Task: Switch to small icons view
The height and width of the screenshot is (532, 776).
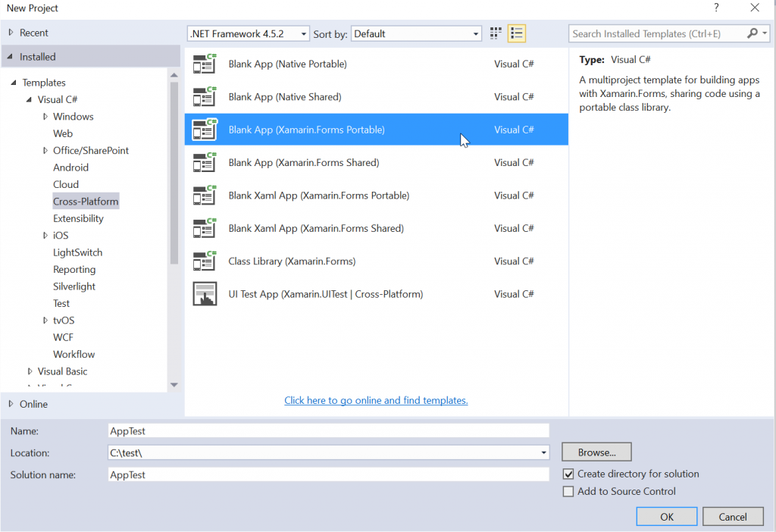Action: [x=496, y=33]
